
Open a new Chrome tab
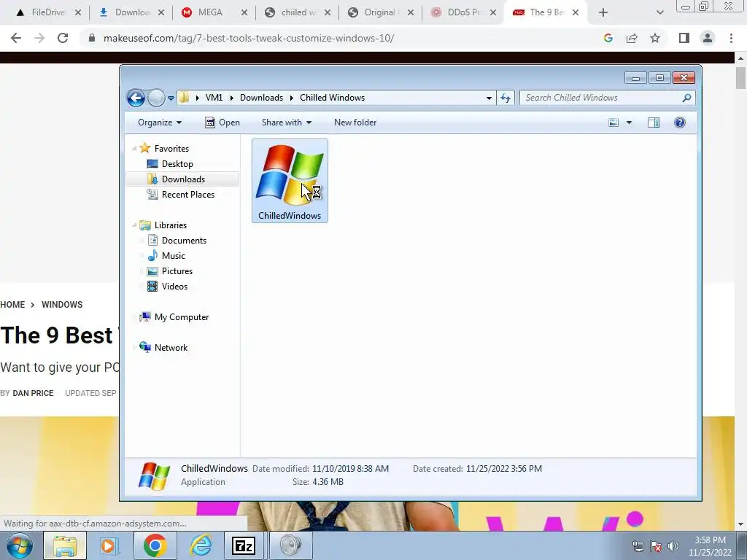click(603, 13)
